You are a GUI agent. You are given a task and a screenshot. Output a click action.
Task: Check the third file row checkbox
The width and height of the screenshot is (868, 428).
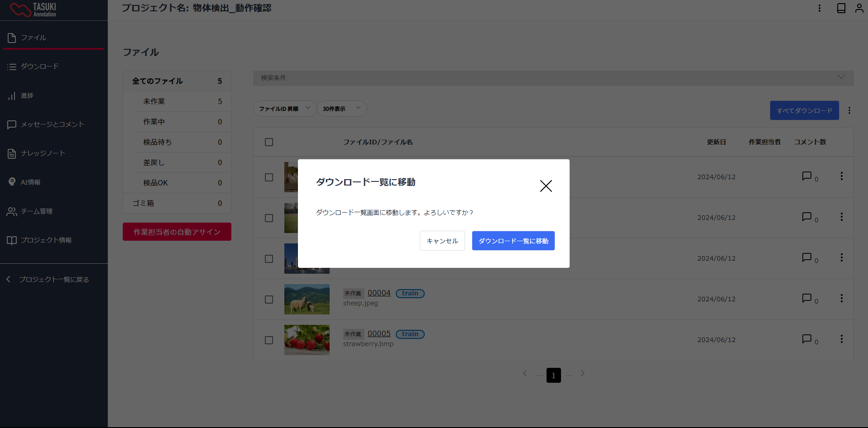269,259
